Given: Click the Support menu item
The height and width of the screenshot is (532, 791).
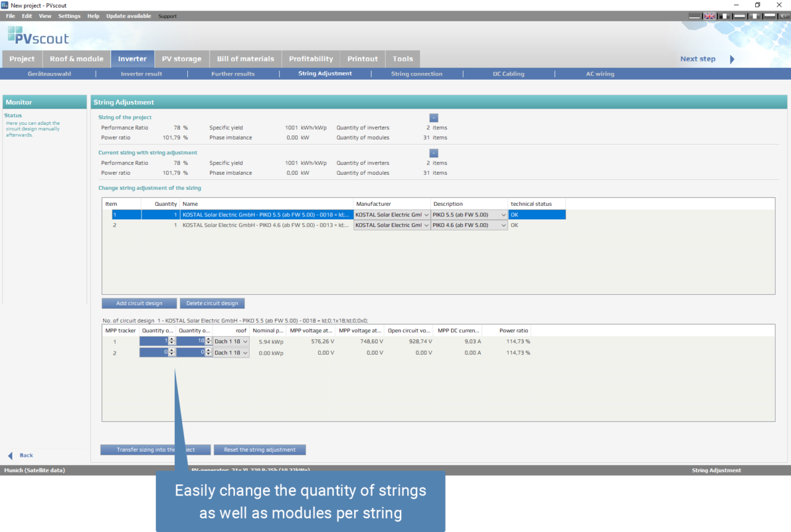Looking at the screenshot, I should pyautogui.click(x=167, y=16).
